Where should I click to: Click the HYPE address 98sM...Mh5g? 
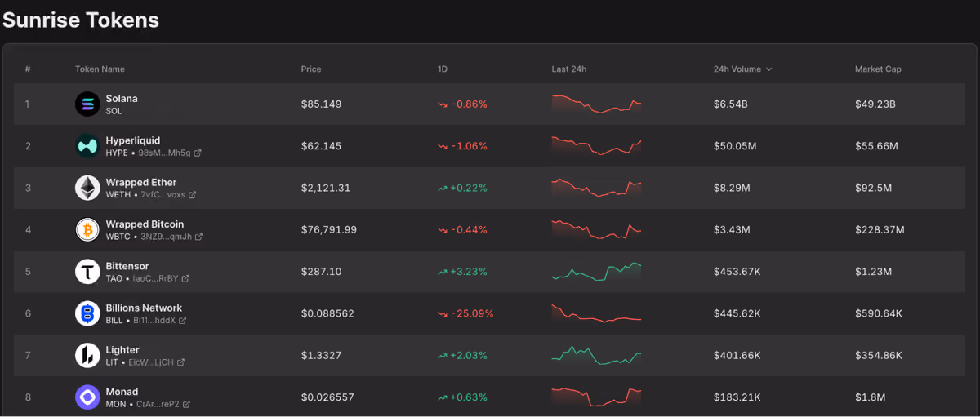pyautogui.click(x=164, y=153)
